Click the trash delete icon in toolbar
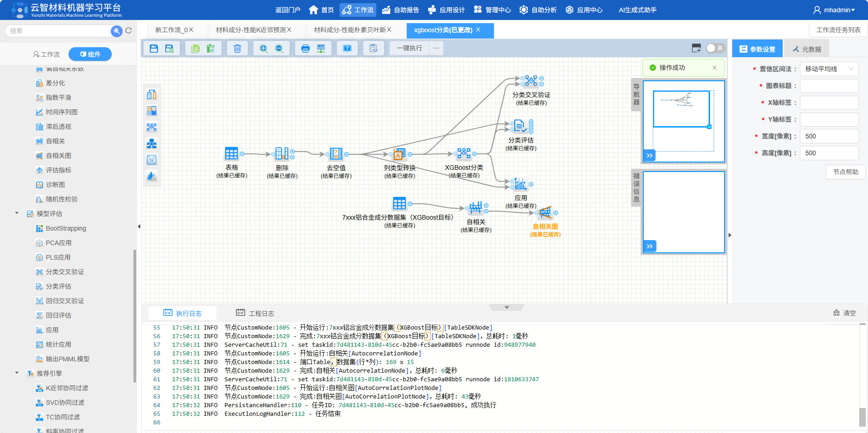Viewport: 868px width, 433px height. click(237, 49)
